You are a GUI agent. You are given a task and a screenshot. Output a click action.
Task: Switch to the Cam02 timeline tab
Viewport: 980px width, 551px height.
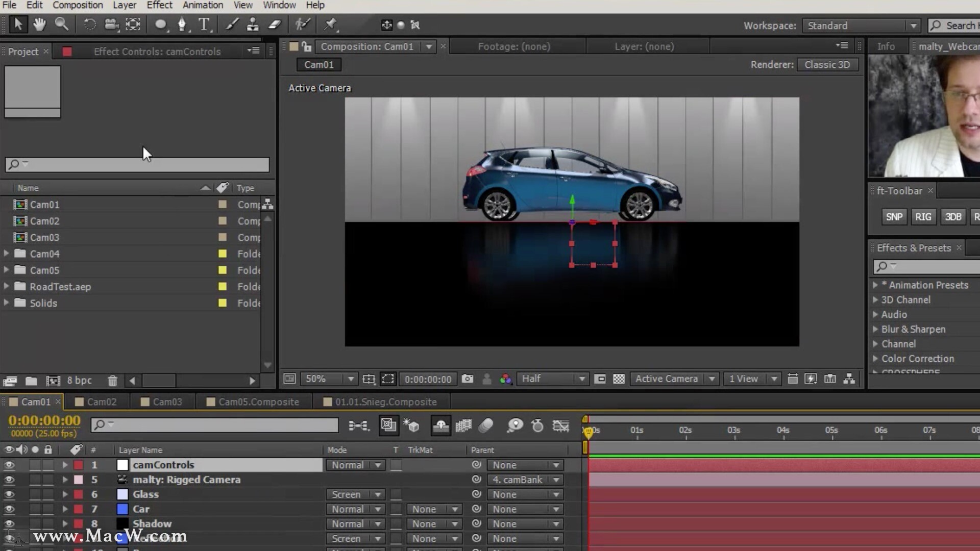101,402
